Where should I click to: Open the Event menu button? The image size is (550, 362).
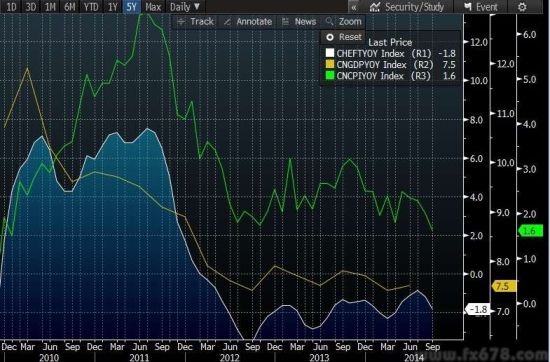[481, 7]
